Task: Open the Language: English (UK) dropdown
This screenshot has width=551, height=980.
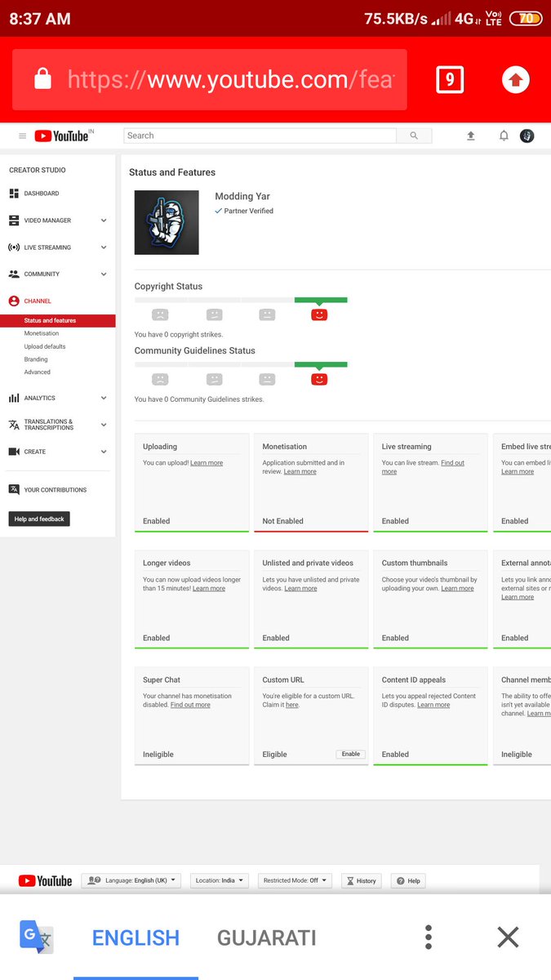Action: coord(131,880)
